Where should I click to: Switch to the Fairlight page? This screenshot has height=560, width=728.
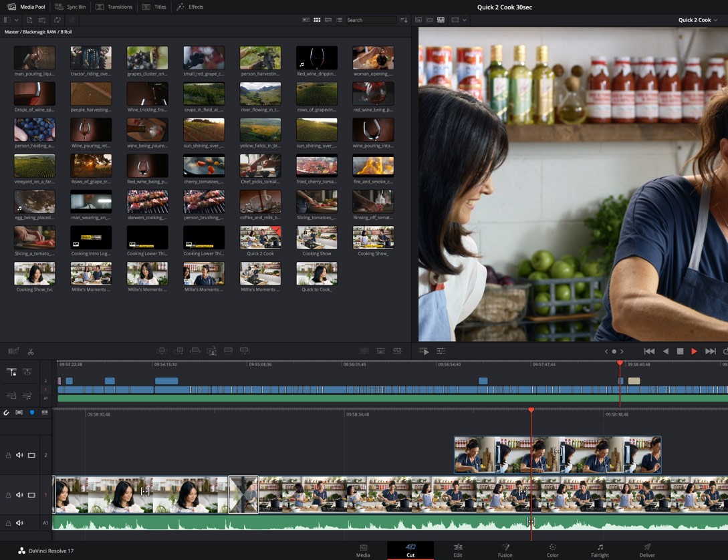pyautogui.click(x=600, y=550)
